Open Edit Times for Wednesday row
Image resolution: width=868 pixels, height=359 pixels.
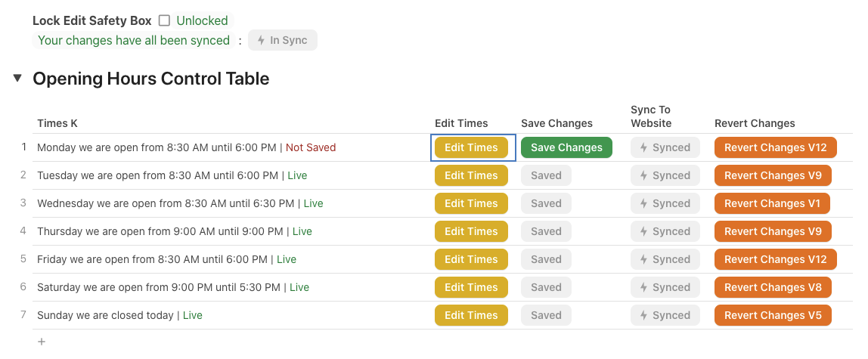(471, 203)
